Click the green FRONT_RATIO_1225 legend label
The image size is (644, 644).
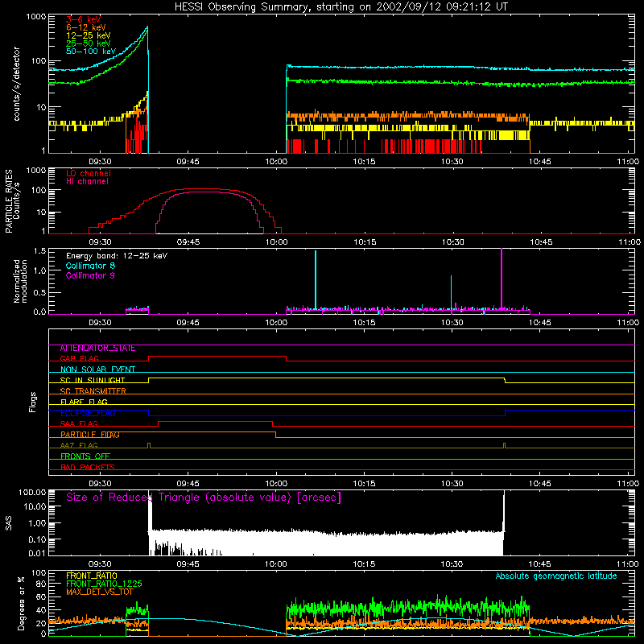104,584
